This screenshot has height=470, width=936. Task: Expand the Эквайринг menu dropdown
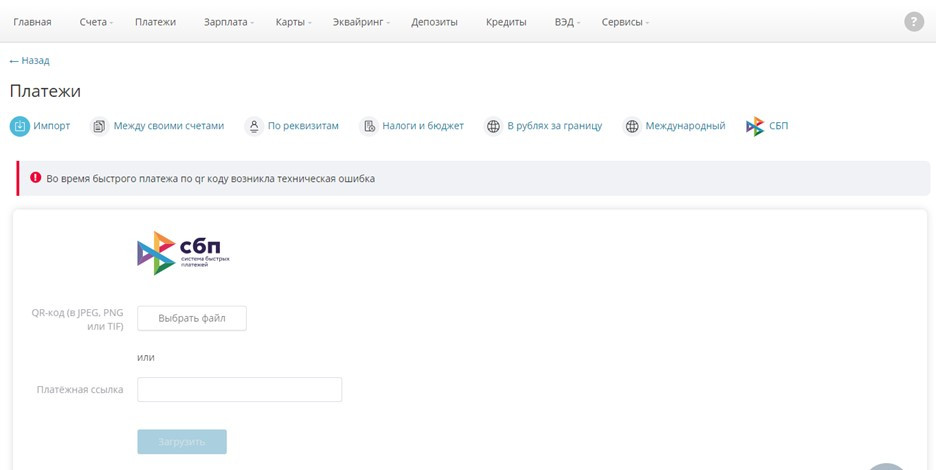pos(361,22)
